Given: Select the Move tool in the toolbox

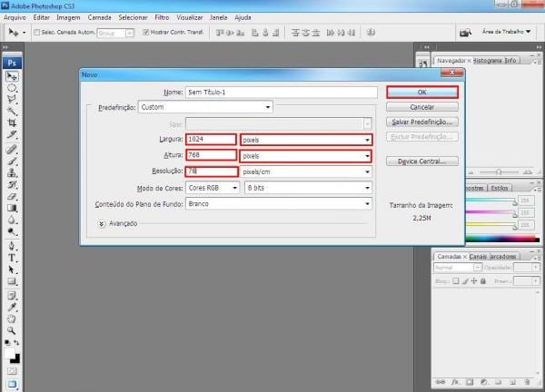Looking at the screenshot, I should click(x=12, y=77).
